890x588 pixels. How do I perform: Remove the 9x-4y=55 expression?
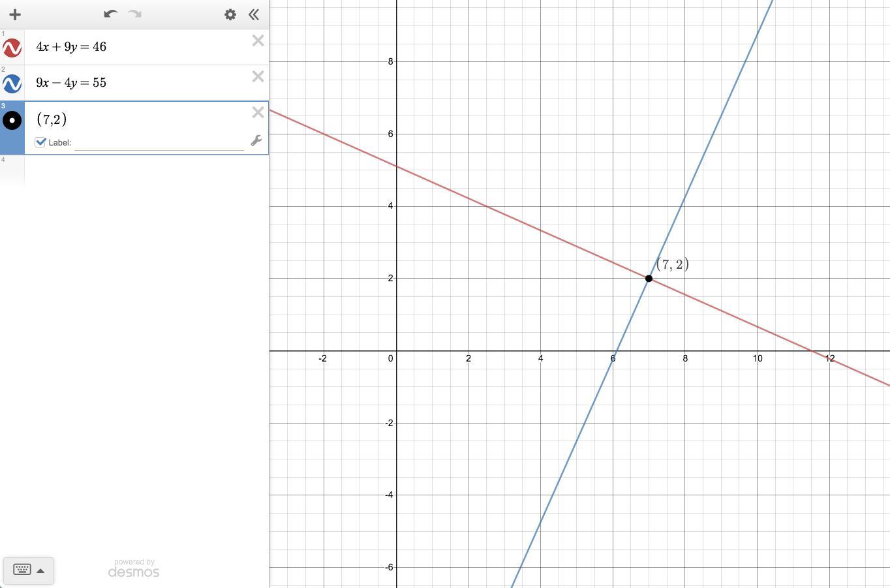(258, 76)
